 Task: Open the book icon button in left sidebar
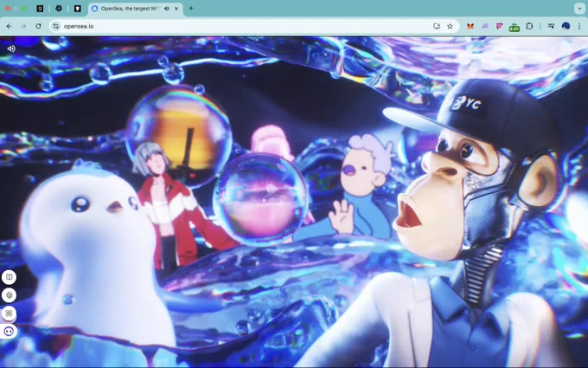[9, 277]
